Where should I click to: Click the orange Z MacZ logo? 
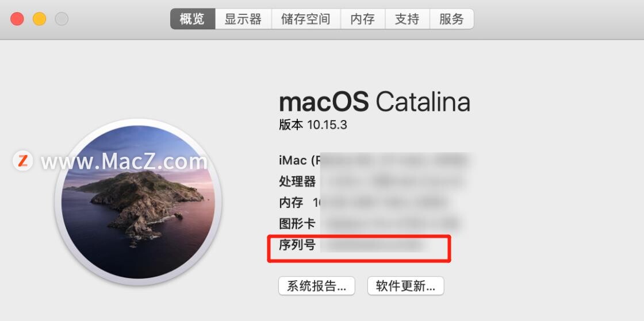pyautogui.click(x=22, y=161)
